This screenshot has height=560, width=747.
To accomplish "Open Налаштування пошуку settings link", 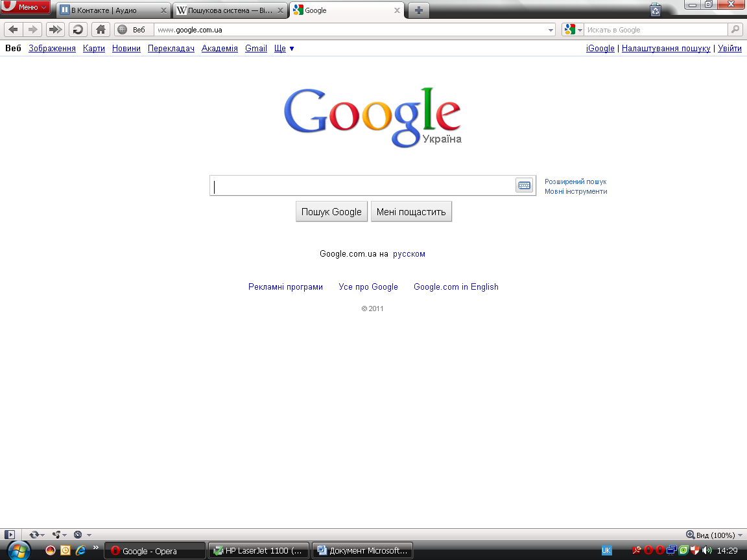I will click(x=666, y=48).
